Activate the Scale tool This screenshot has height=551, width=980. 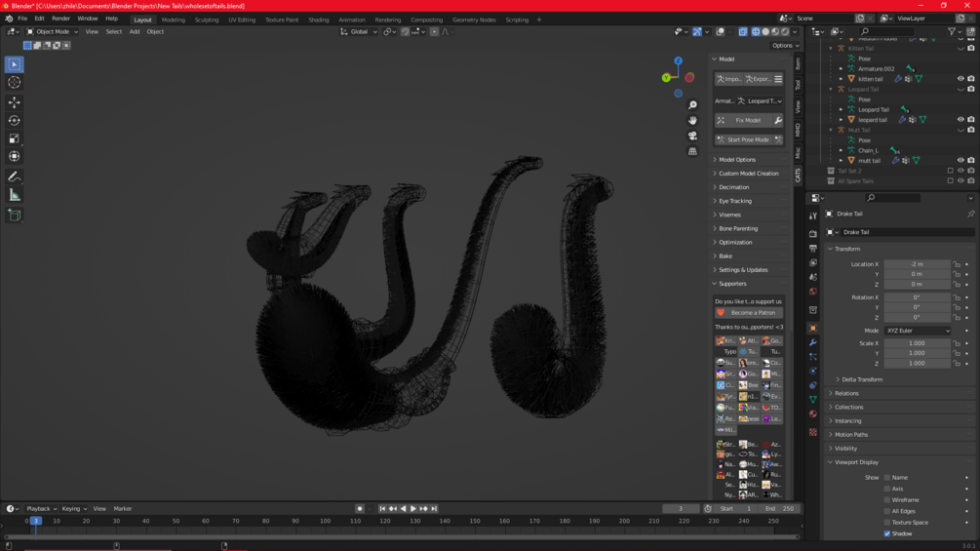[x=14, y=138]
